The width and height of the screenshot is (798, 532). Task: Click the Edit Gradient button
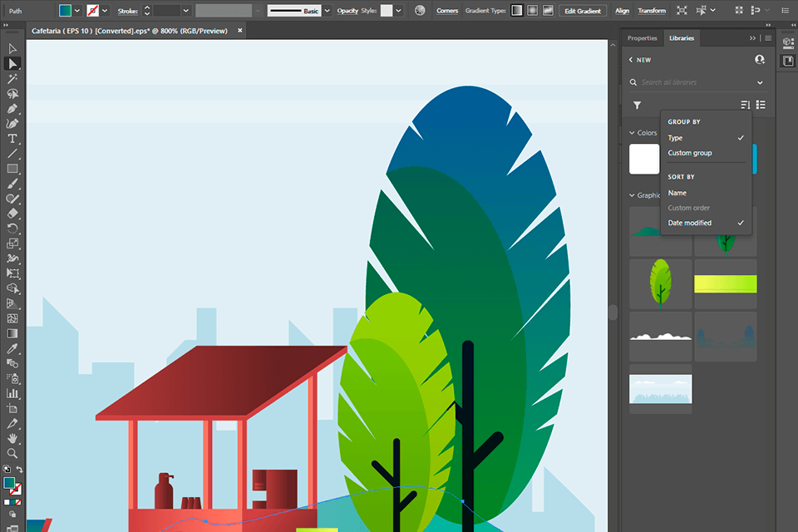[582, 11]
